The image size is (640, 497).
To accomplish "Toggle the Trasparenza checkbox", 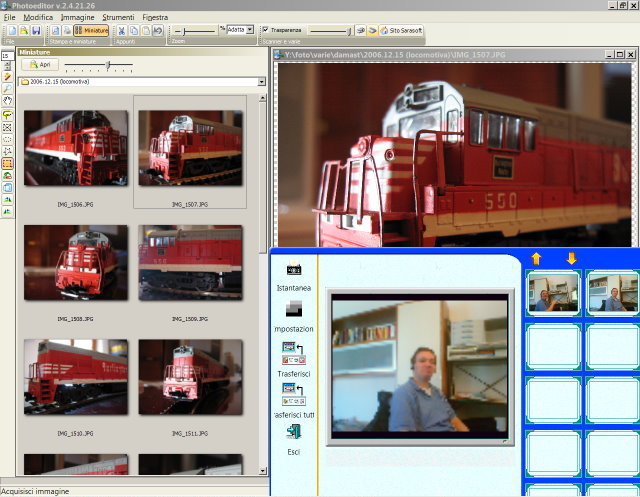I will tap(266, 30).
